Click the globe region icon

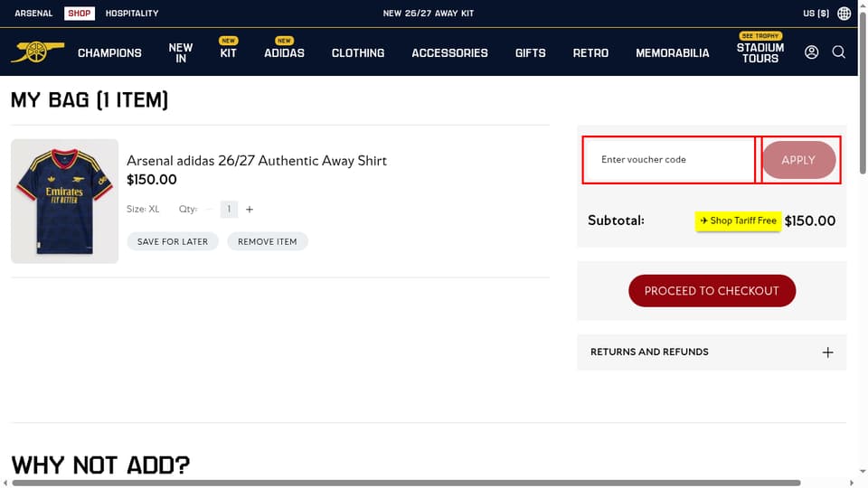tap(844, 14)
